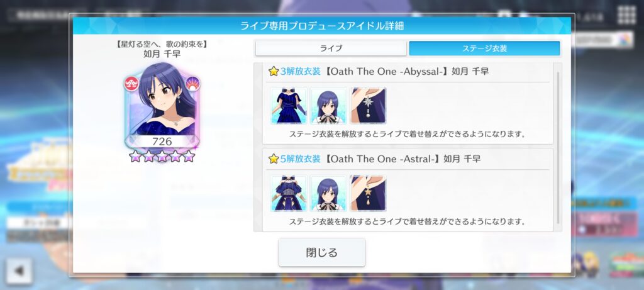The image size is (644, 290).
Task: Click the five-star rank row under card
Action: point(162,156)
